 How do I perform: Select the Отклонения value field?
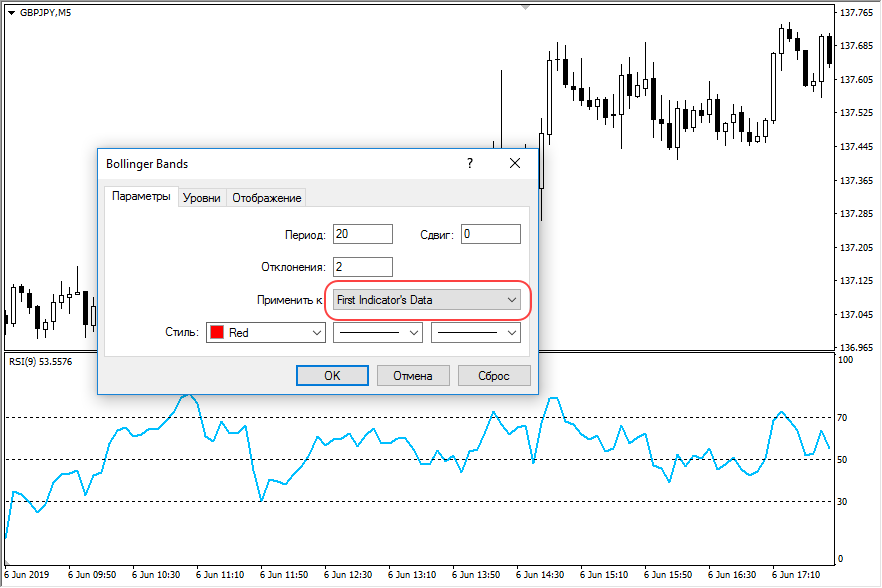click(362, 267)
